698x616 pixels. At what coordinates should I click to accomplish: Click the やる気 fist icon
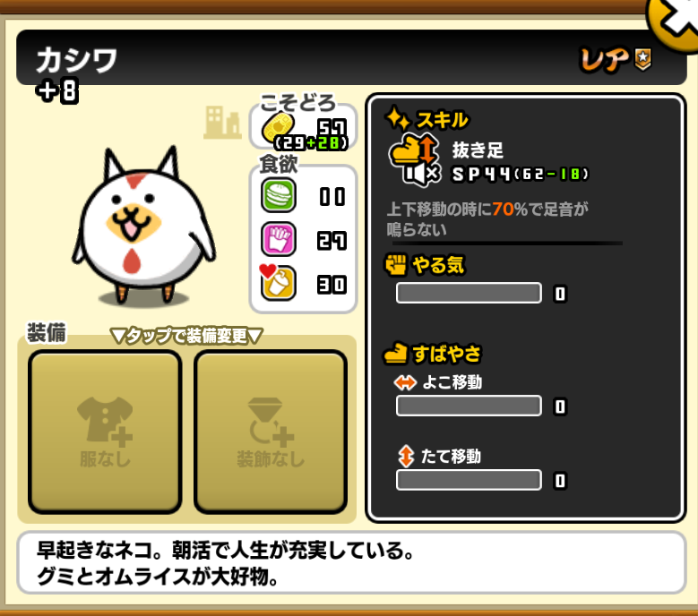[396, 265]
